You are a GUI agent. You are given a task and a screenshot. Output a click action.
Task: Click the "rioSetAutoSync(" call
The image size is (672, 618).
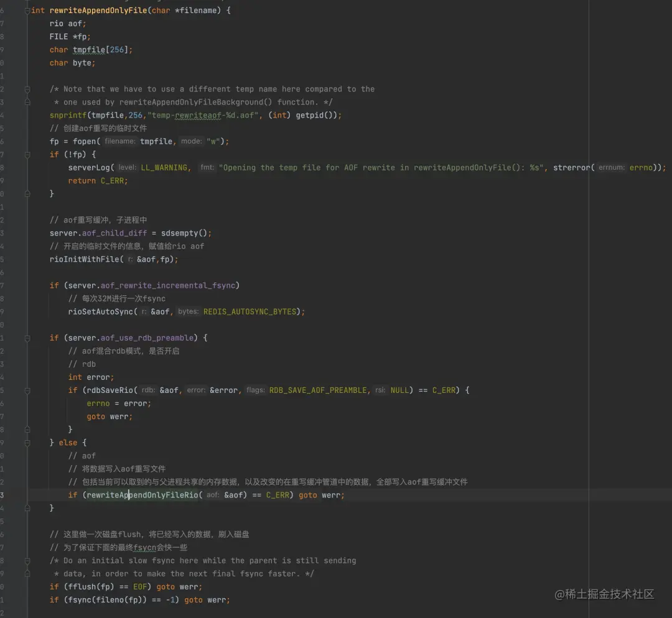click(103, 311)
